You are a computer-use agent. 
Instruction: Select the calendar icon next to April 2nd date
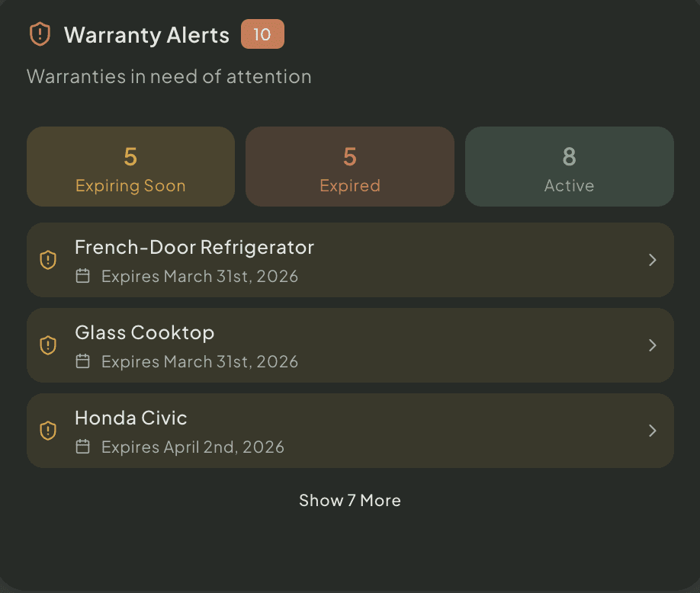pyautogui.click(x=82, y=447)
